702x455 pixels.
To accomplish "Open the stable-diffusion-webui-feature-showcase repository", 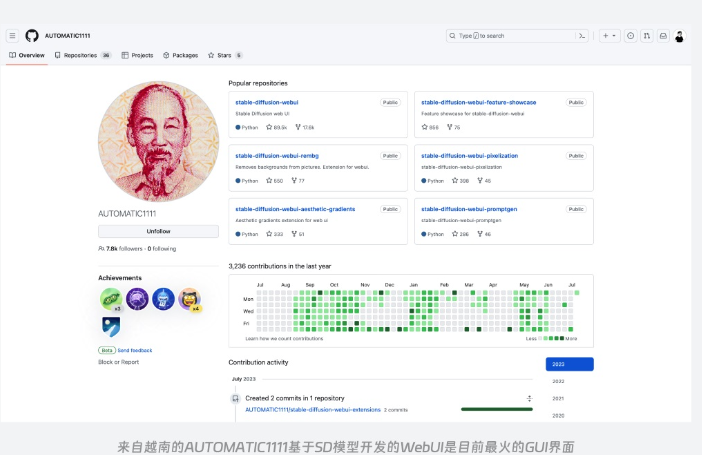I will 479,102.
